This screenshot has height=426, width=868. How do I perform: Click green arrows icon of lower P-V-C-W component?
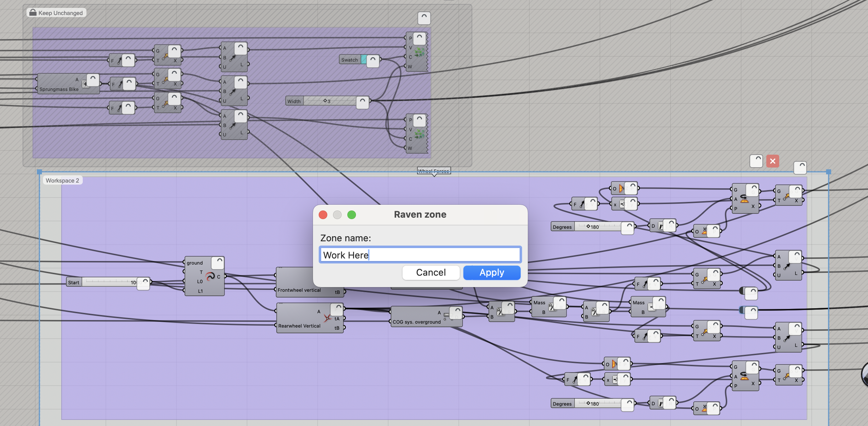pyautogui.click(x=419, y=135)
